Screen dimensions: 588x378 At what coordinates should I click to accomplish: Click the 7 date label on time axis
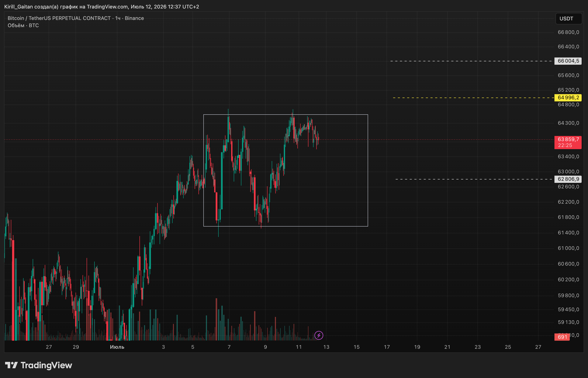tap(229, 347)
